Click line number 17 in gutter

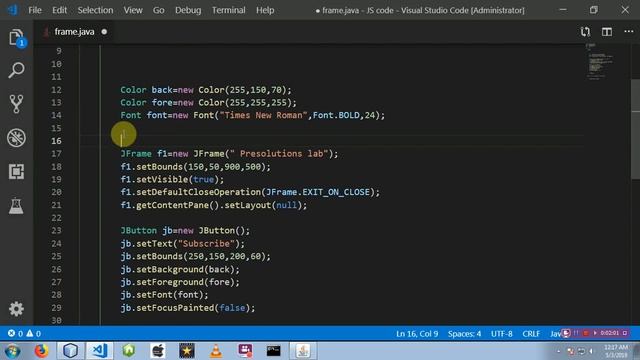[x=56, y=154]
